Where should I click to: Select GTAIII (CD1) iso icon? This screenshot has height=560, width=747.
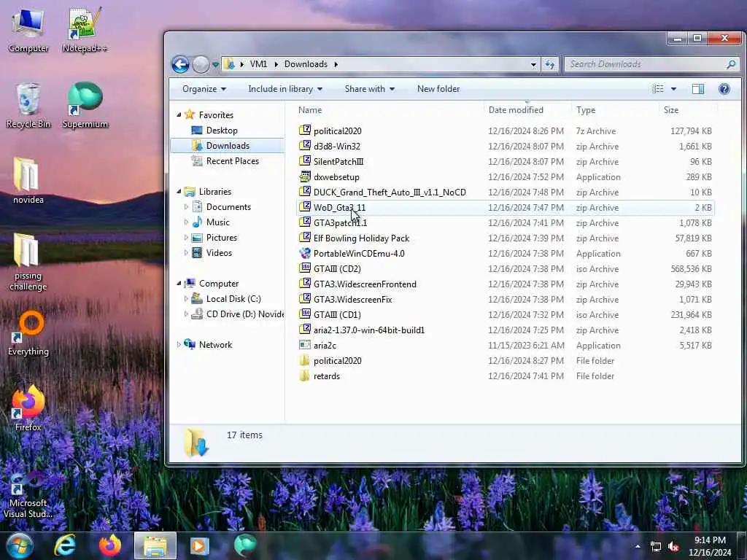tap(305, 314)
